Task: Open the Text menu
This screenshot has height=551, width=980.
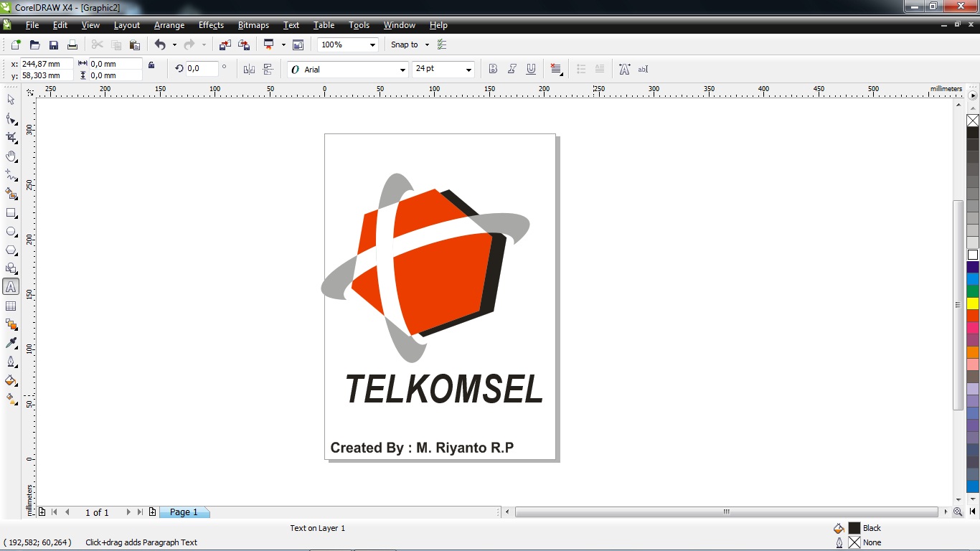Action: coord(291,25)
